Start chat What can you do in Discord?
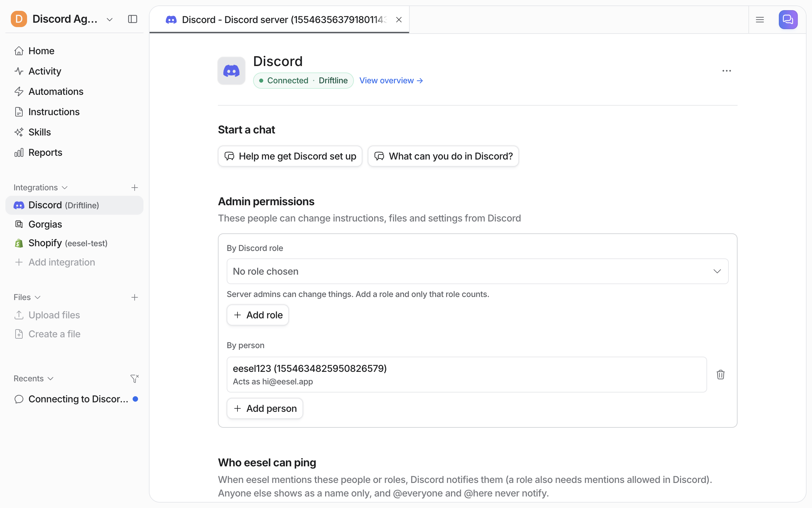 click(x=443, y=156)
